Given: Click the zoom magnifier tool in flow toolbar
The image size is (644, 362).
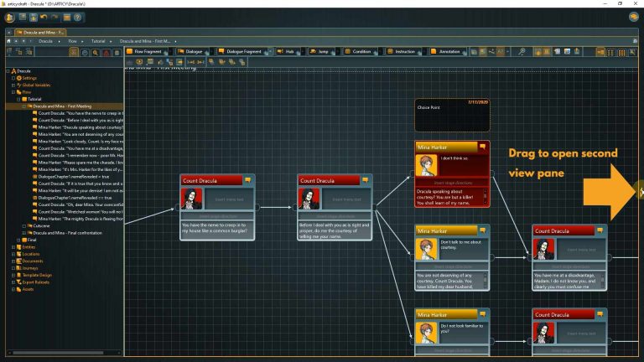Looking at the screenshot, I should coord(522,51).
